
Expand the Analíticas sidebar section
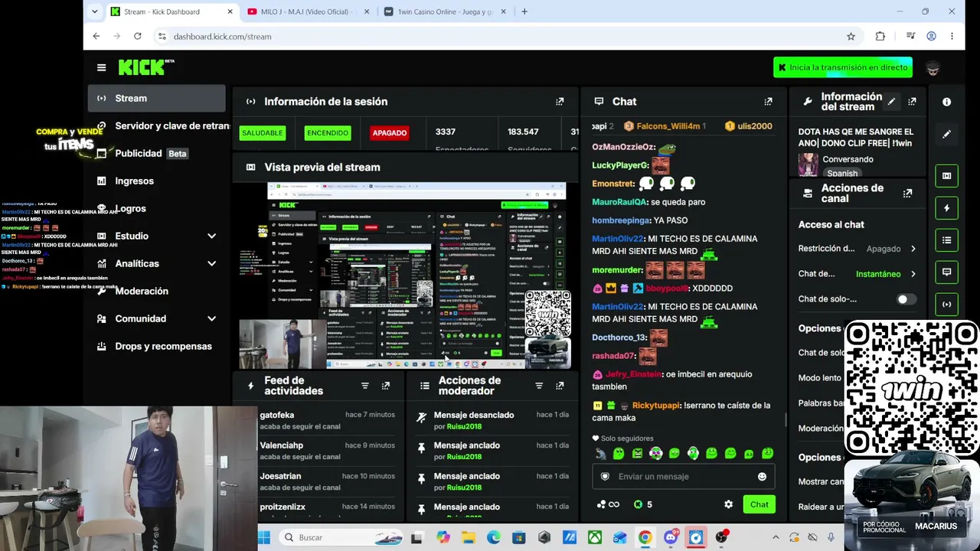[211, 263]
